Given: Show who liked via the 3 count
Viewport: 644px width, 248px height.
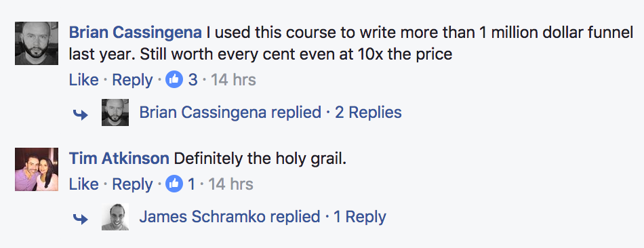Looking at the screenshot, I should 193,80.
